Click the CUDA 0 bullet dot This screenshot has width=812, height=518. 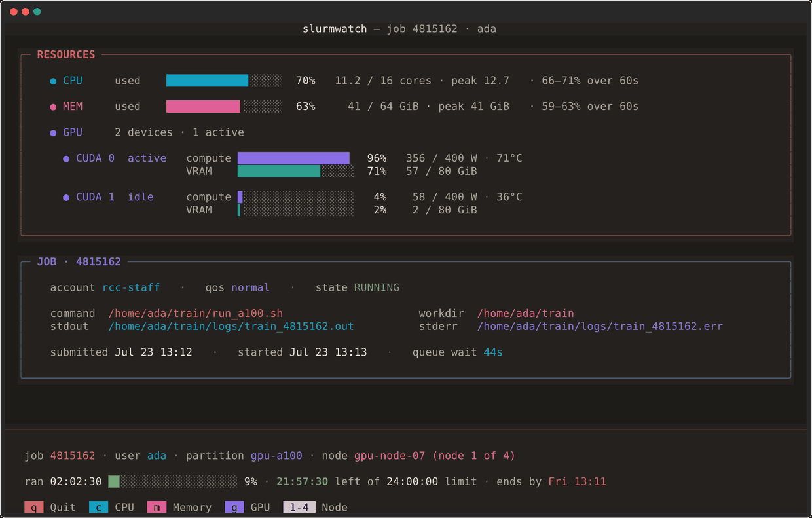(66, 158)
